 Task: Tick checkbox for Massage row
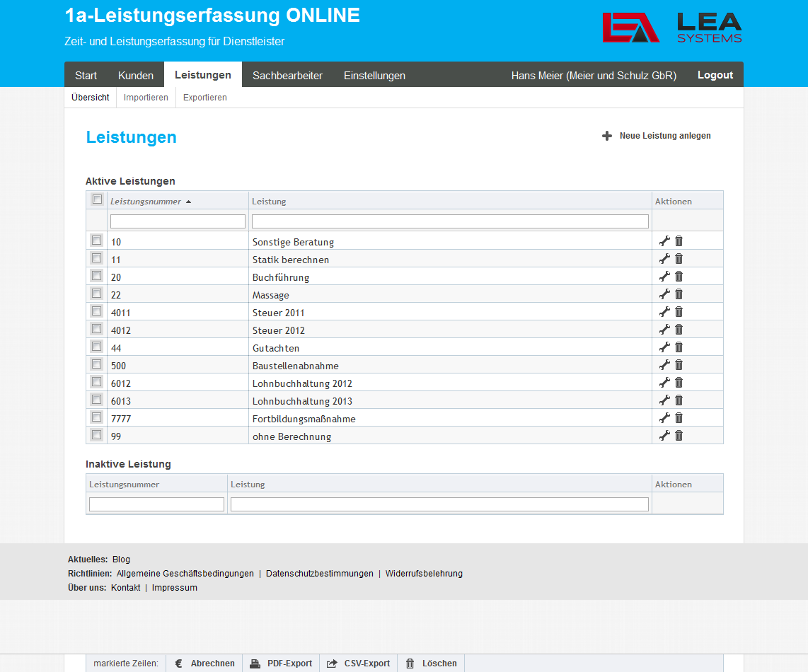(x=96, y=294)
